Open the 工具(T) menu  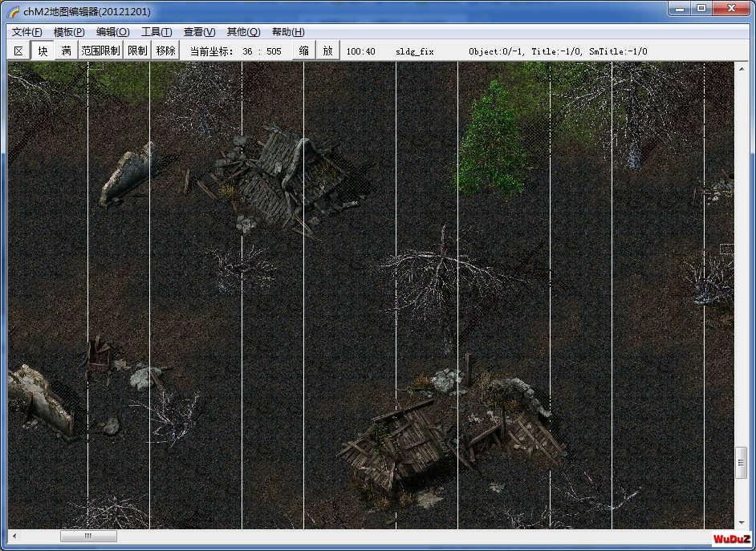tap(156, 32)
